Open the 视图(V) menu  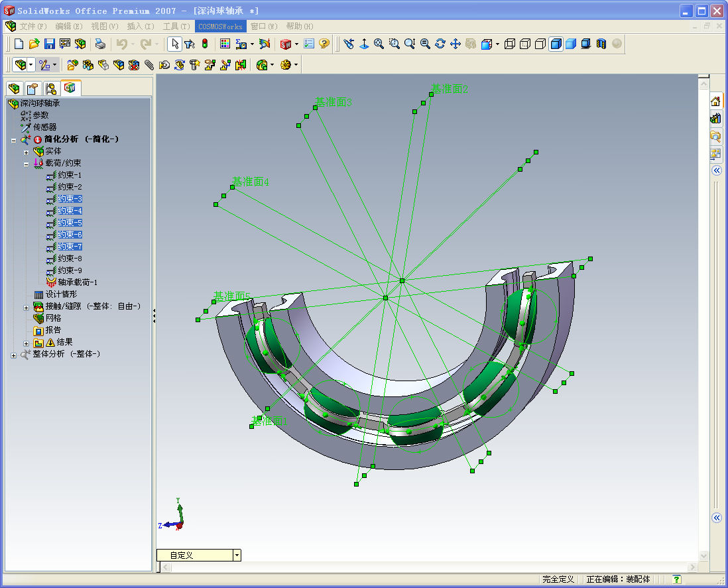click(105, 27)
